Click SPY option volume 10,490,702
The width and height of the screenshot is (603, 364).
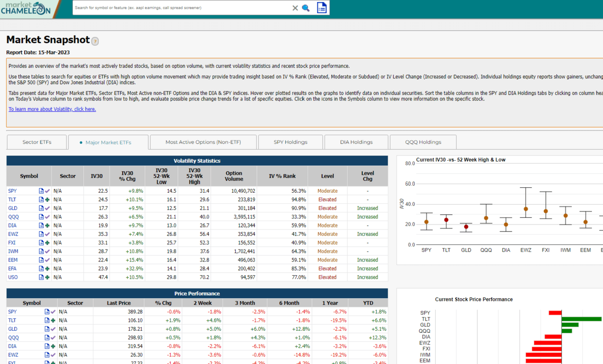pyautogui.click(x=243, y=191)
